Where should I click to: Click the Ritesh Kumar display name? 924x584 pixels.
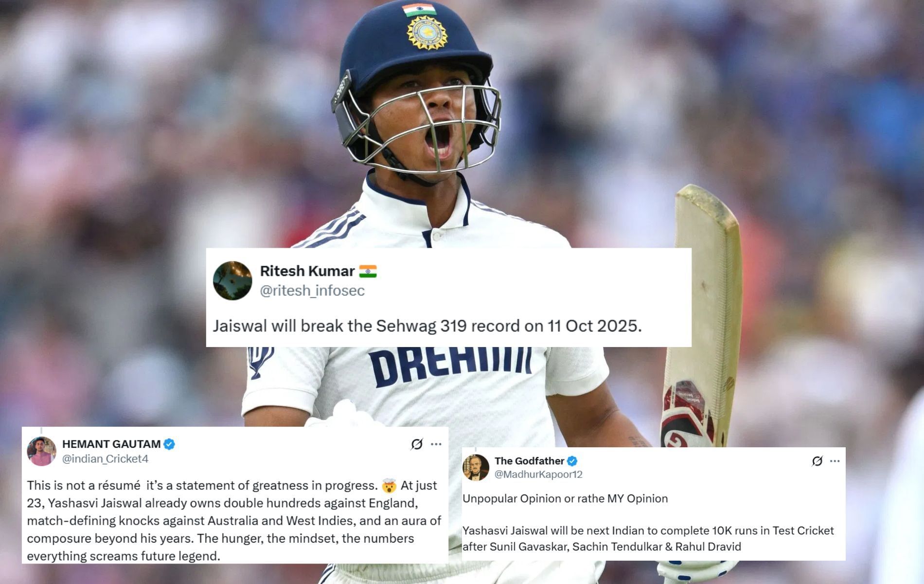coord(307,271)
